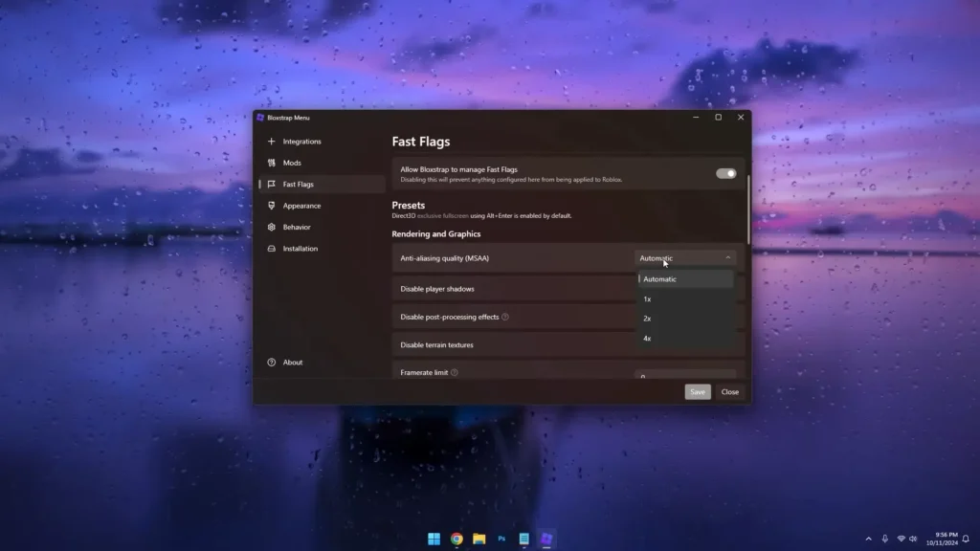This screenshot has height=551, width=980.
Task: Collapse the Anti-aliasing quality dropdown
Action: coord(685,258)
